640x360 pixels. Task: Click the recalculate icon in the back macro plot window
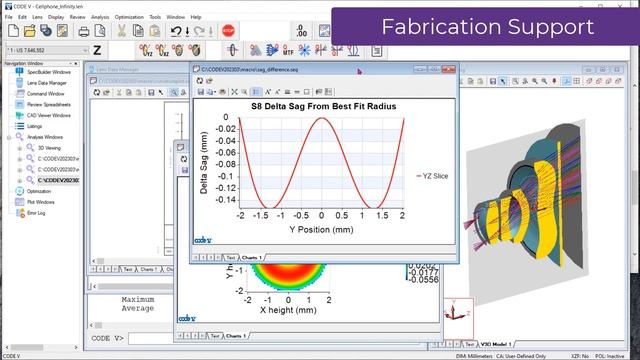tap(97, 93)
